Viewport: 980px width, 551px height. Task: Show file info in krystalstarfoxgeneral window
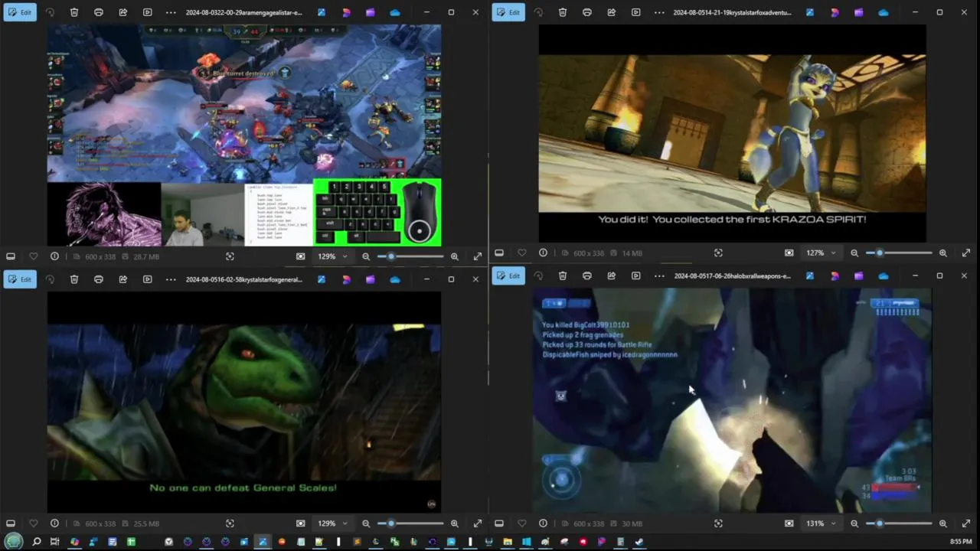coord(54,523)
